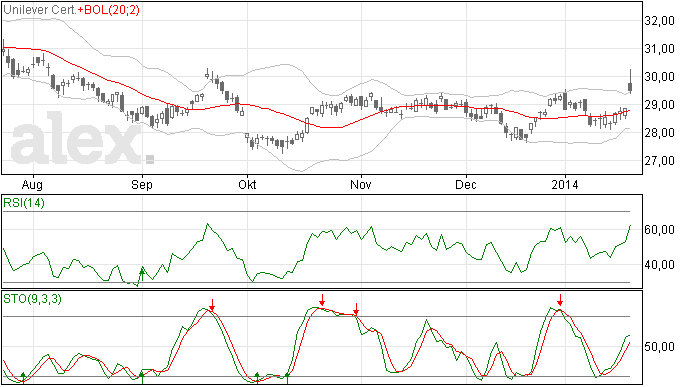Click the 28,00 price axis label
Screen dimensions: 690x387
click(659, 133)
